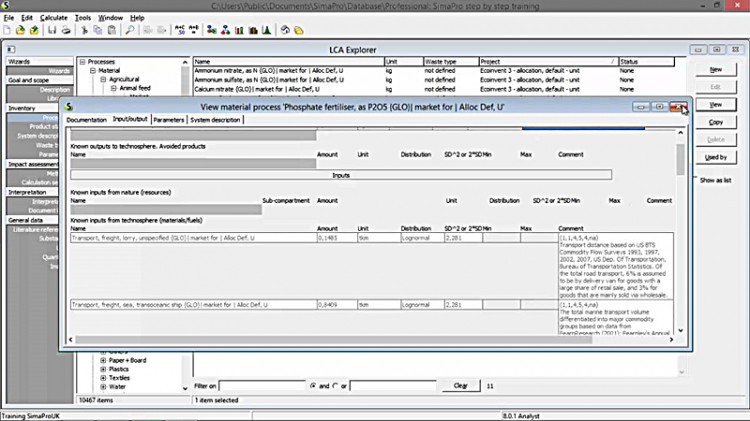
Task: Click the process window vertical scrollbar thumb
Action: coord(680,159)
